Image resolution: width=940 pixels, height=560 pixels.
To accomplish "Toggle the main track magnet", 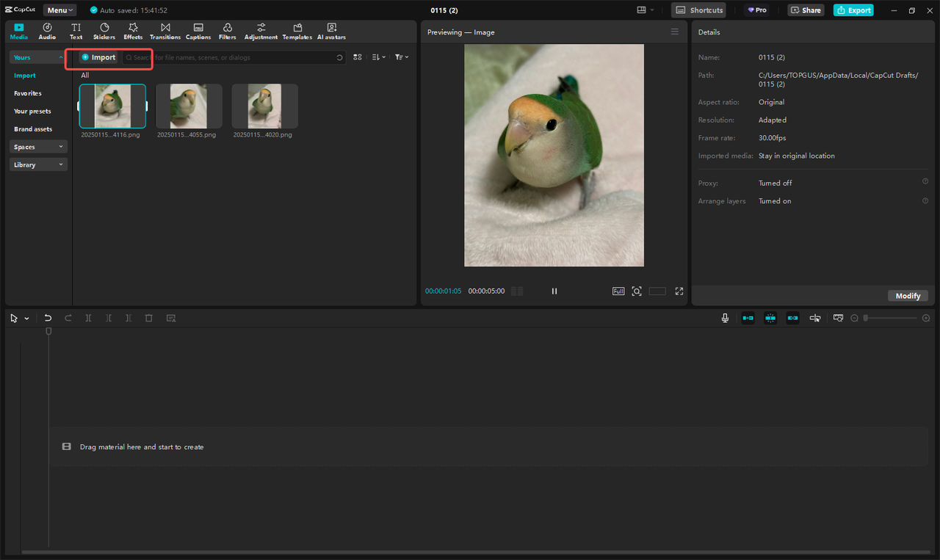I will [x=748, y=318].
